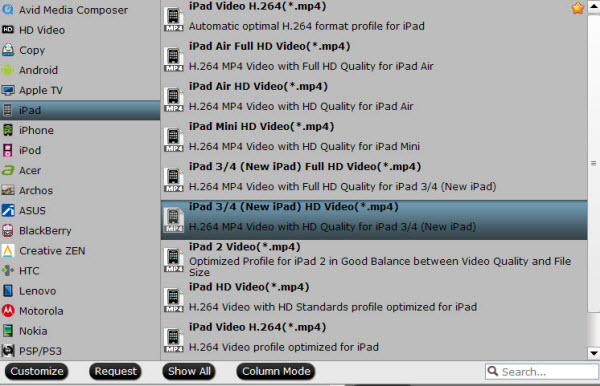Screen dimensions: 600x386
Task: Click the red Motorola logo icon
Action: coord(8,311)
